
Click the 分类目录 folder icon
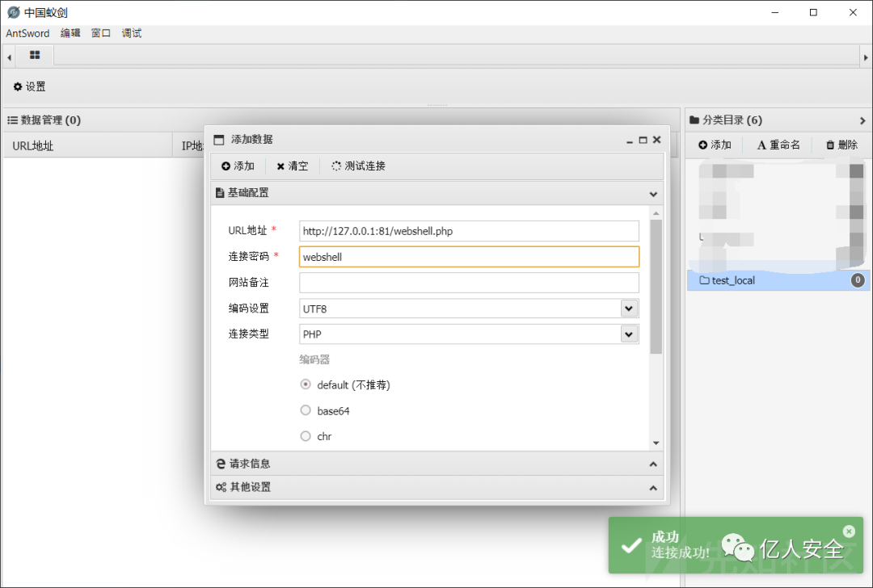pyautogui.click(x=694, y=120)
